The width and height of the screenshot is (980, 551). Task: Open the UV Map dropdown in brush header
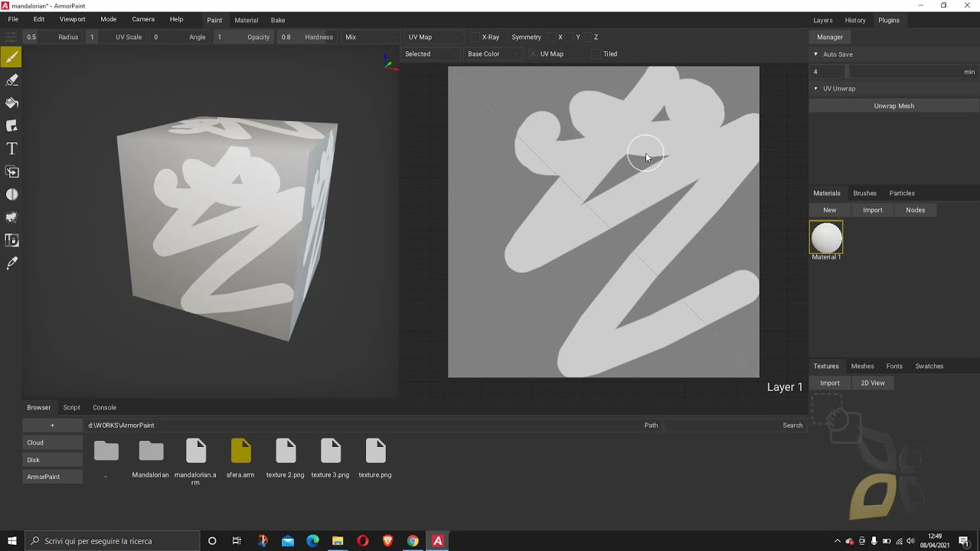coord(434,37)
